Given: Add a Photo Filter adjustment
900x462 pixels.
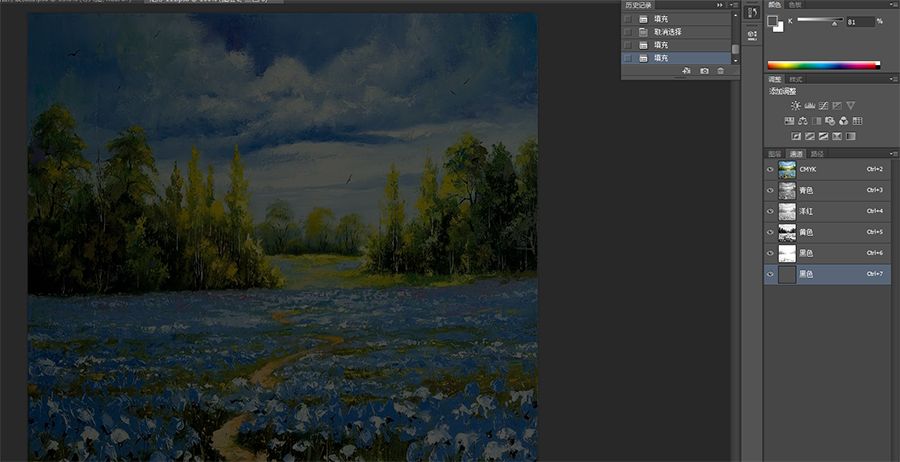Looking at the screenshot, I should point(830,121).
